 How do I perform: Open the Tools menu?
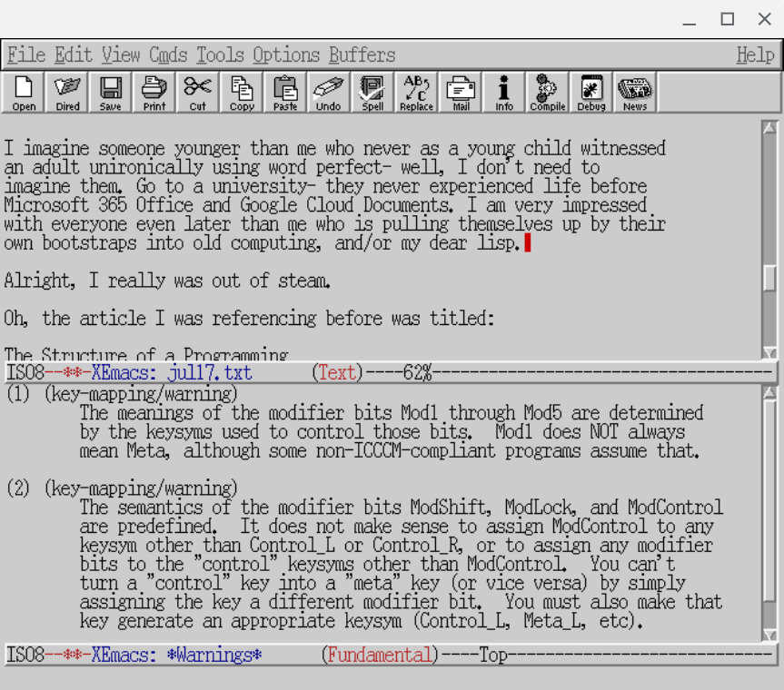coord(220,54)
